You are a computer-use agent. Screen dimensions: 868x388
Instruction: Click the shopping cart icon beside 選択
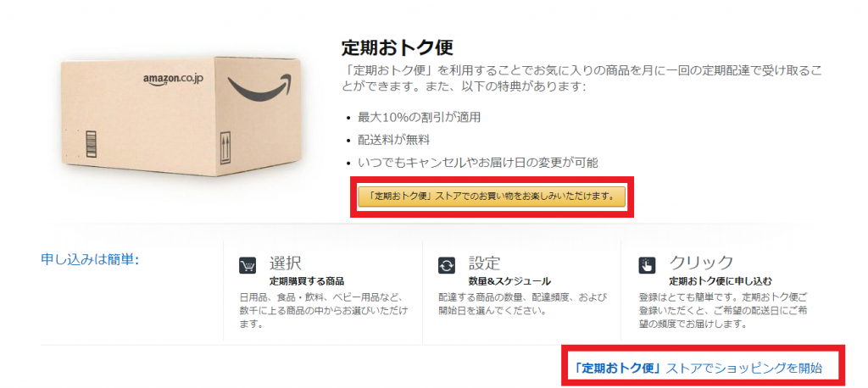tap(248, 265)
